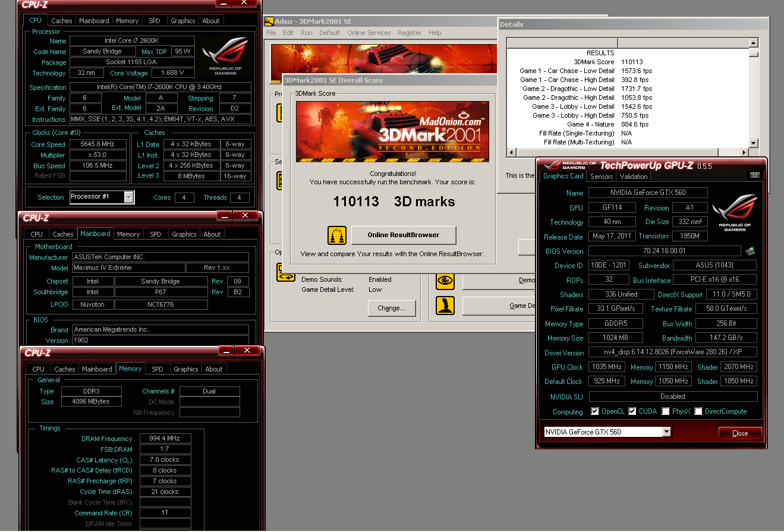Open the File menu in 3DMark2001
The height and width of the screenshot is (532, 784).
click(271, 33)
